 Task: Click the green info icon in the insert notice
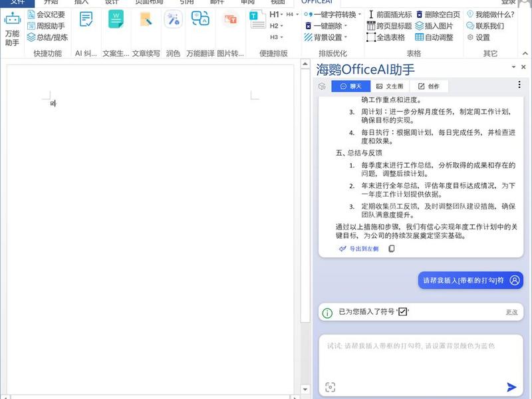(x=327, y=313)
